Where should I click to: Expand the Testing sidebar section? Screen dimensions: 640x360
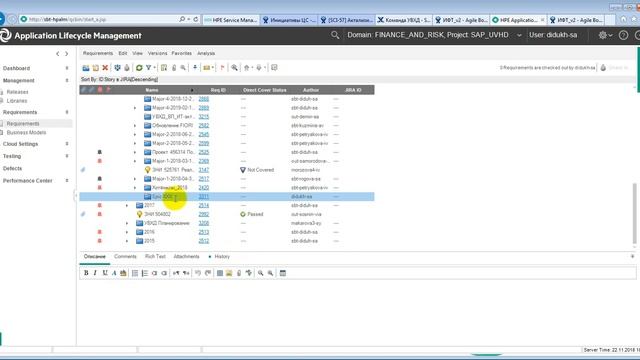click(67, 156)
